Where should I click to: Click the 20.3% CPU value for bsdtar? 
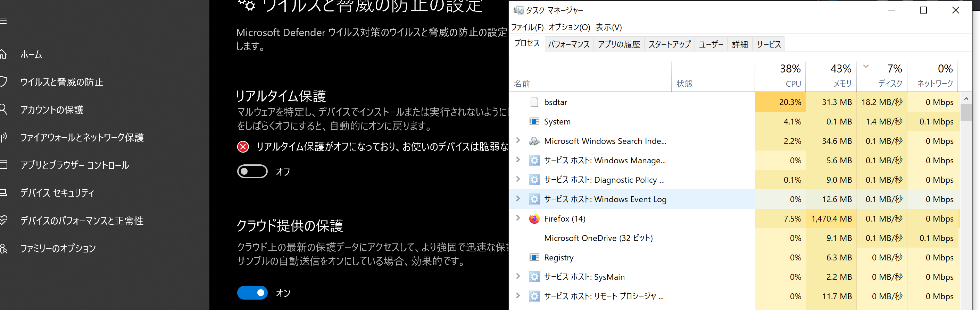click(x=790, y=102)
